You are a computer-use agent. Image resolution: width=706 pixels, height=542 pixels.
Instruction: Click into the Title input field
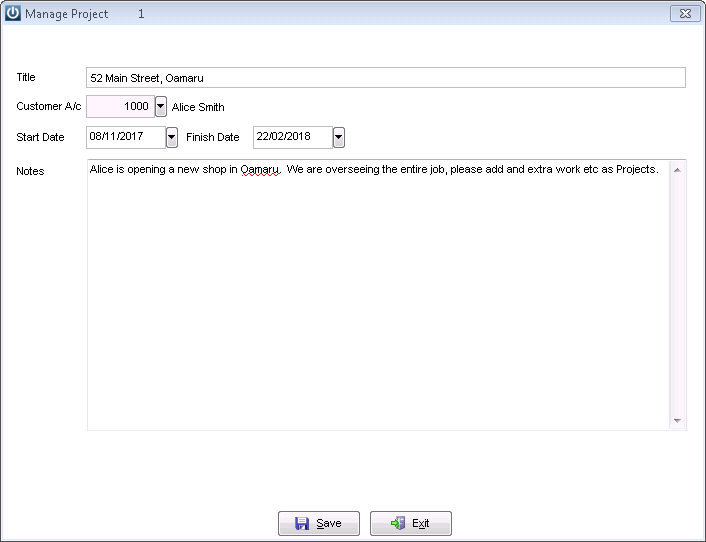tap(386, 77)
